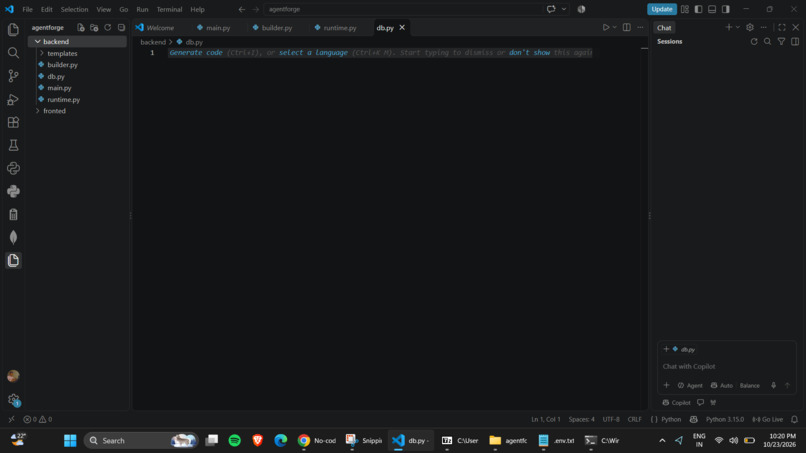Image resolution: width=806 pixels, height=453 pixels.
Task: Split the editor to the right
Action: (627, 28)
